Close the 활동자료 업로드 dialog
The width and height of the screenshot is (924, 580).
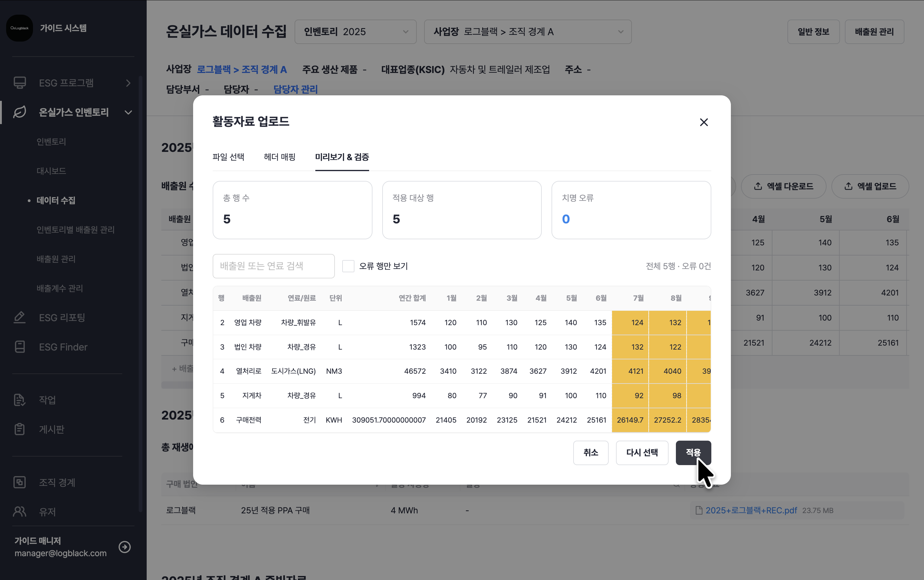703,122
